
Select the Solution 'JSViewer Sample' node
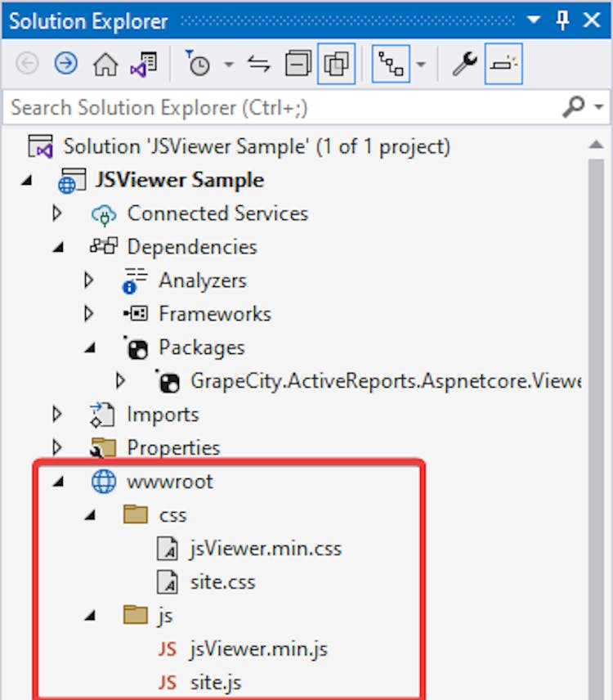tap(257, 147)
